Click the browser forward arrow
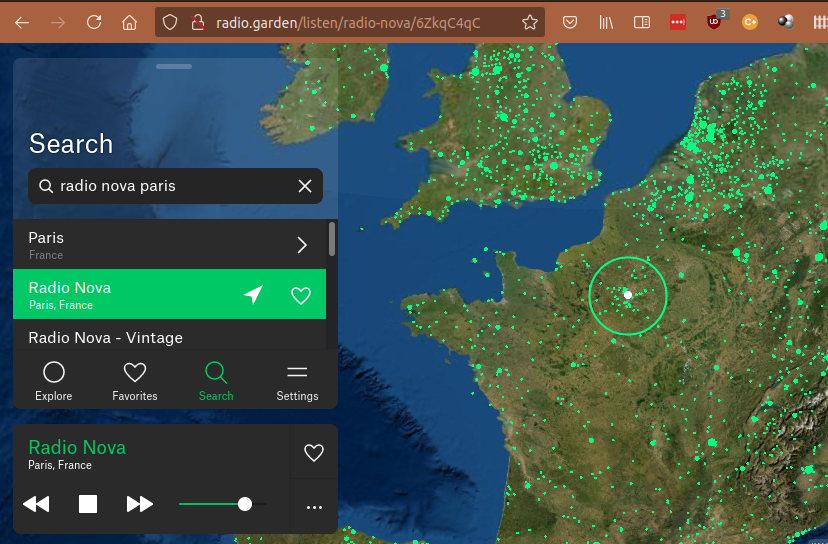Image resolution: width=828 pixels, height=544 pixels. (58, 23)
